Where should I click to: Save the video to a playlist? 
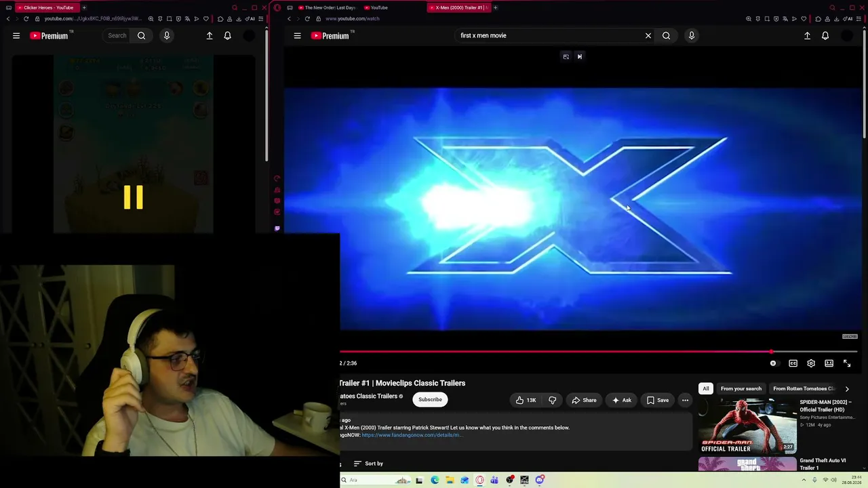tap(657, 401)
